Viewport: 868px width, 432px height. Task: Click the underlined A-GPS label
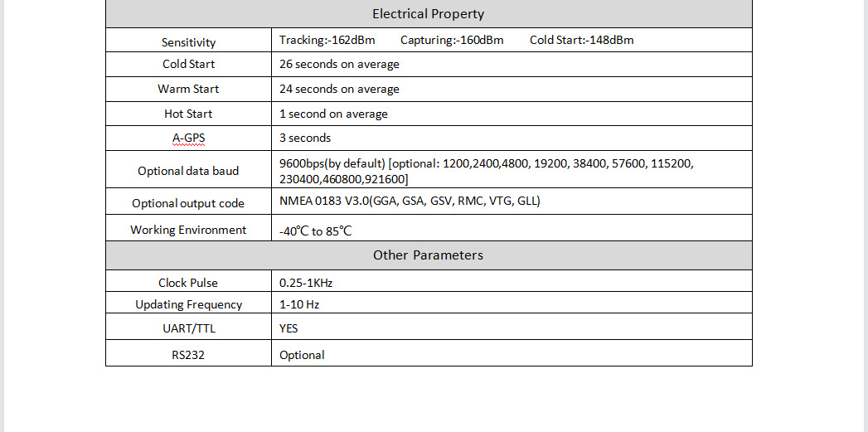pos(188,138)
